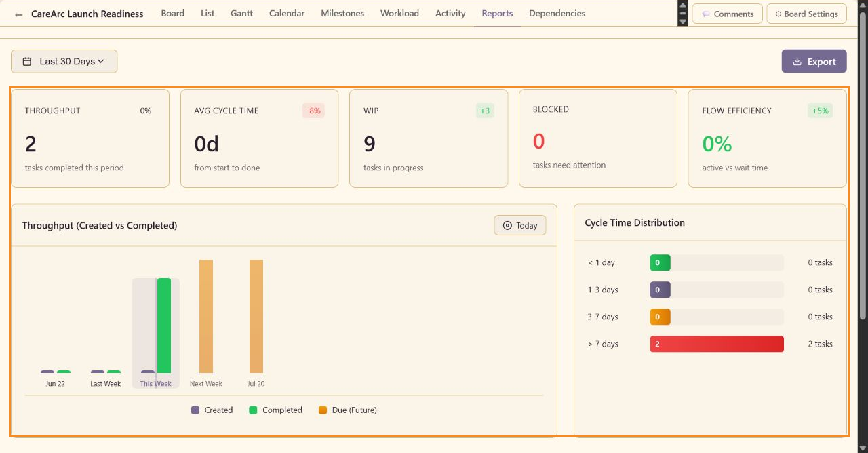
Task: Click the WIP value 9
Action: point(370,144)
